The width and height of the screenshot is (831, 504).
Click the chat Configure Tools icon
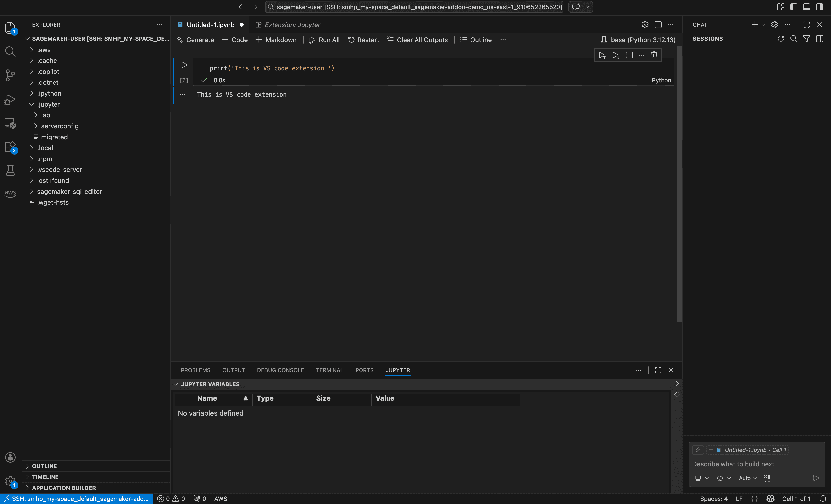(767, 478)
